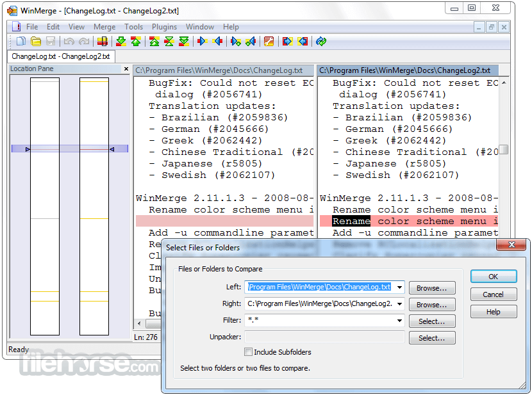
Task: Click Copy Right and Advance icon
Action: 236,42
